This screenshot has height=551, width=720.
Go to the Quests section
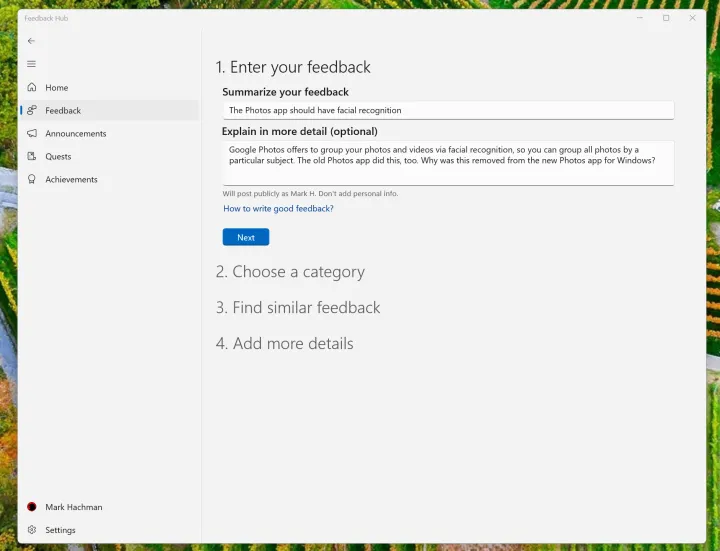(x=58, y=157)
